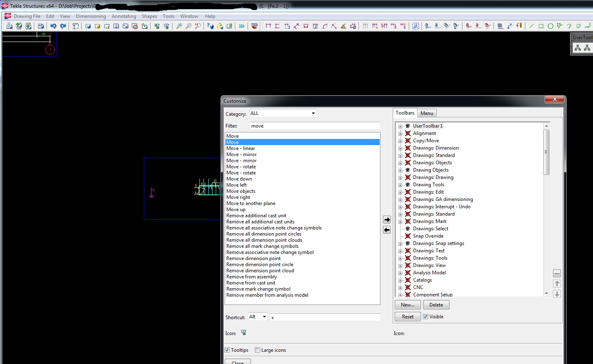Disable the Tooltips checkbox
593x364 pixels.
[227, 350]
